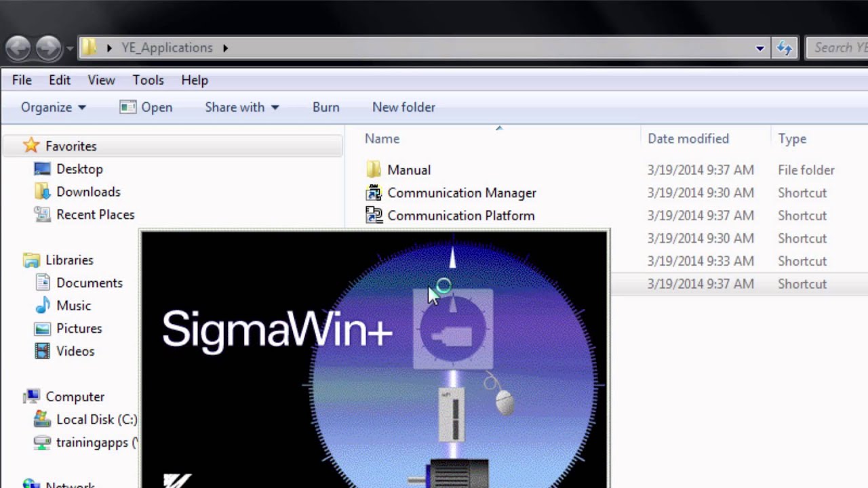Click the Communication Platform shortcut icon
Image resolution: width=868 pixels, height=488 pixels.
[374, 215]
